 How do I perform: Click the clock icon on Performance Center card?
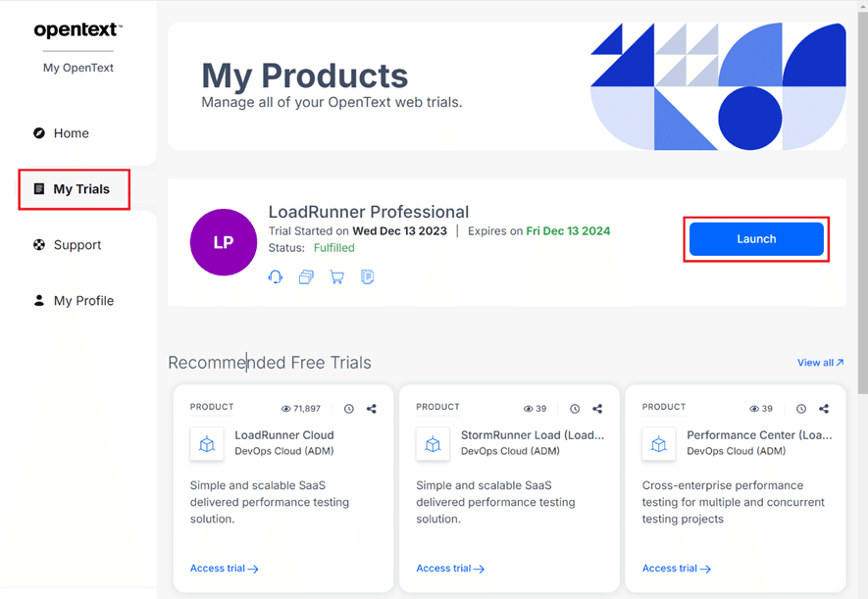(801, 409)
